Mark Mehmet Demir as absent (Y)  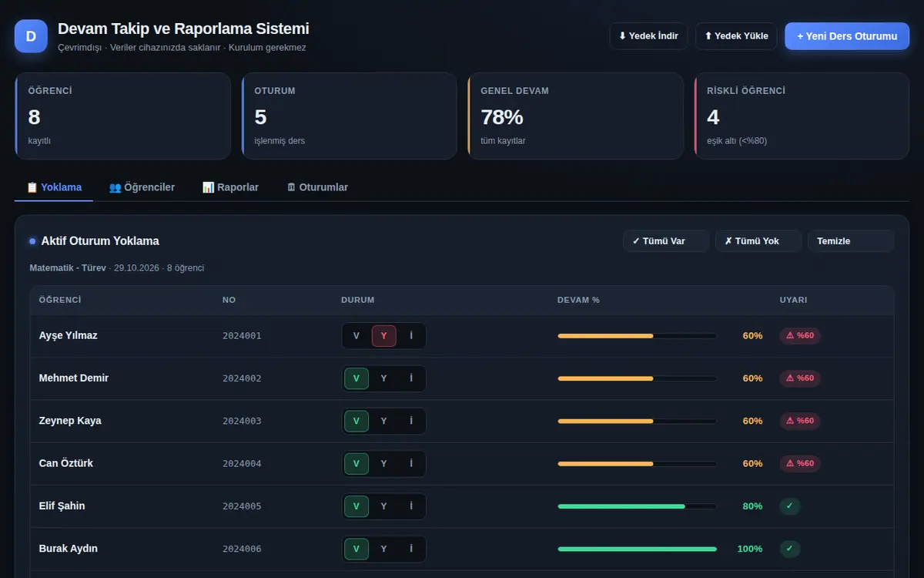click(384, 378)
